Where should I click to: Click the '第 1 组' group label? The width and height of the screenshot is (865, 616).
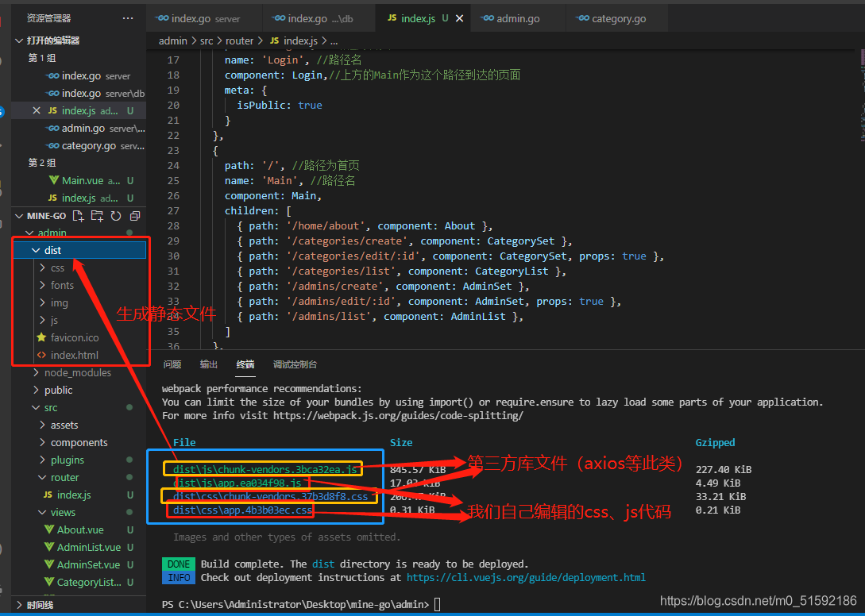[42, 58]
